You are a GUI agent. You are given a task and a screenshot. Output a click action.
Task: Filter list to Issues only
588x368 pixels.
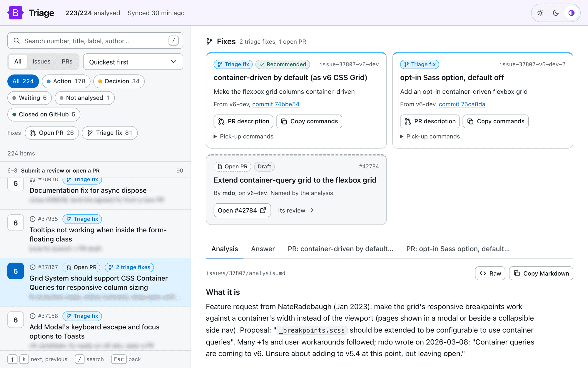tap(41, 62)
